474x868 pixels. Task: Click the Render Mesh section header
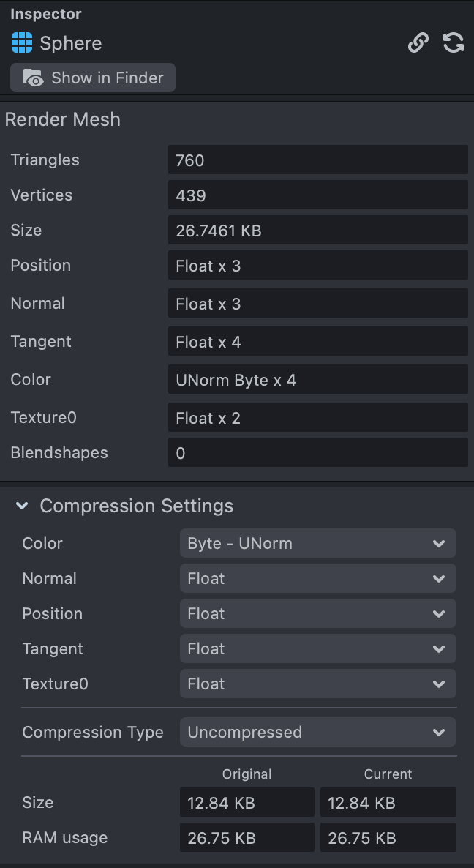click(x=63, y=120)
